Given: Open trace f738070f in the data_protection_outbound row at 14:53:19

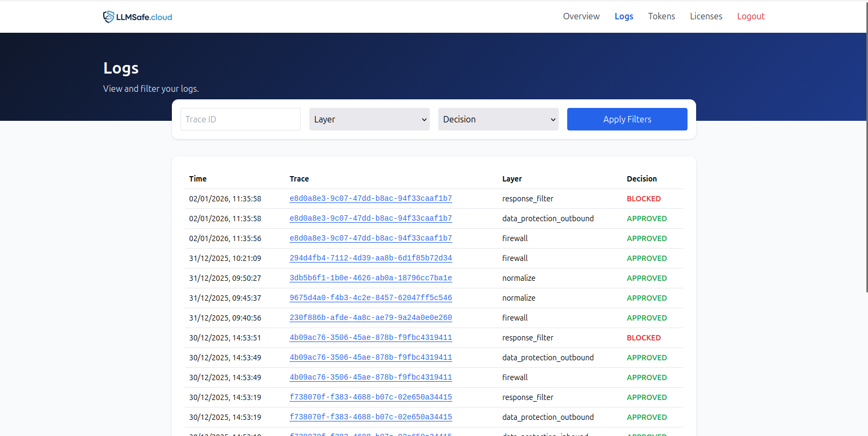Looking at the screenshot, I should click(x=371, y=417).
